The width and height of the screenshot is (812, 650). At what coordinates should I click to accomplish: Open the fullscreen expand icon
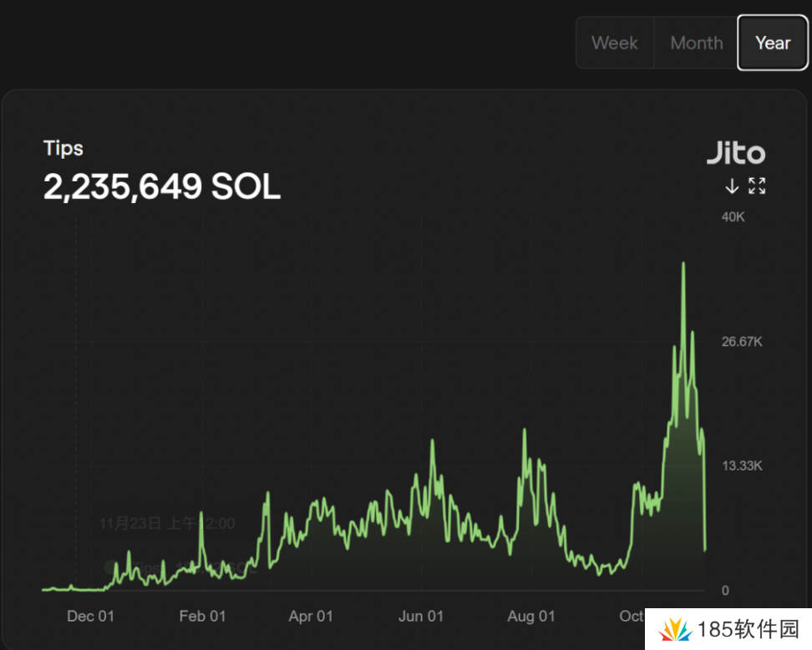tap(757, 185)
